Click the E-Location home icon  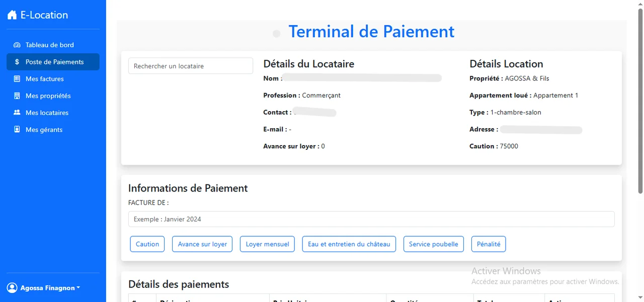[x=12, y=15]
